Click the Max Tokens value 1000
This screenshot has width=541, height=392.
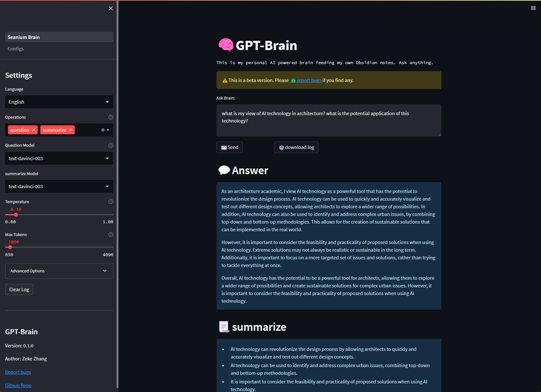14,242
